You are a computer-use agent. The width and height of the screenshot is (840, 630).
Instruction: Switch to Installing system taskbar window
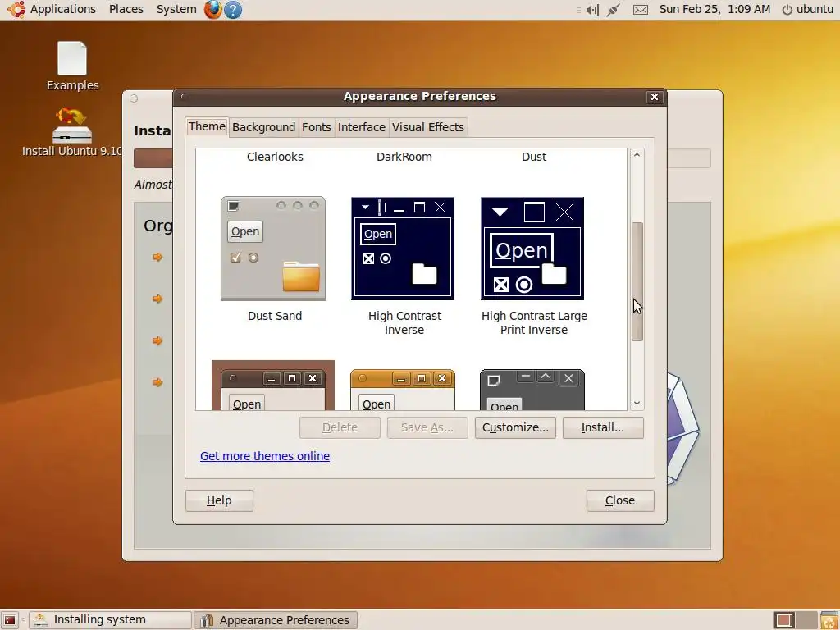pyautogui.click(x=111, y=620)
